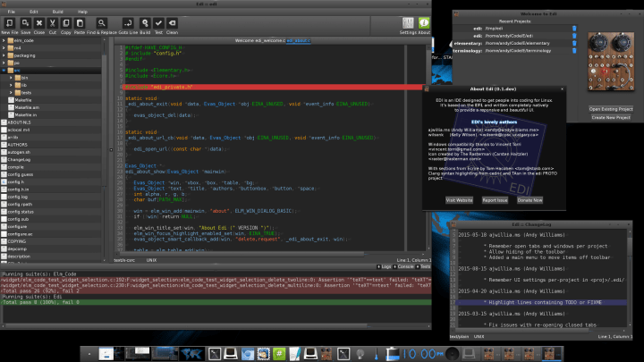644x362 pixels.
Task: Click the Save toolbar icon
Action: [25, 23]
